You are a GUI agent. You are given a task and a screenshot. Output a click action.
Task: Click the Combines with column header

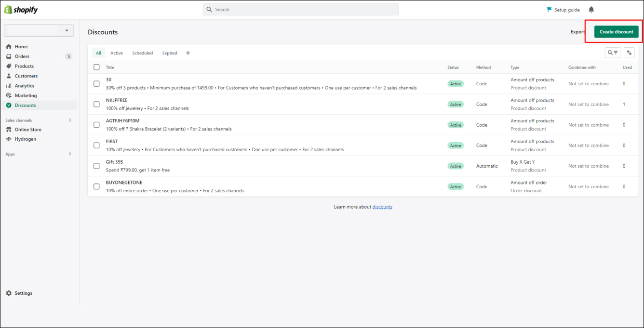(x=582, y=67)
